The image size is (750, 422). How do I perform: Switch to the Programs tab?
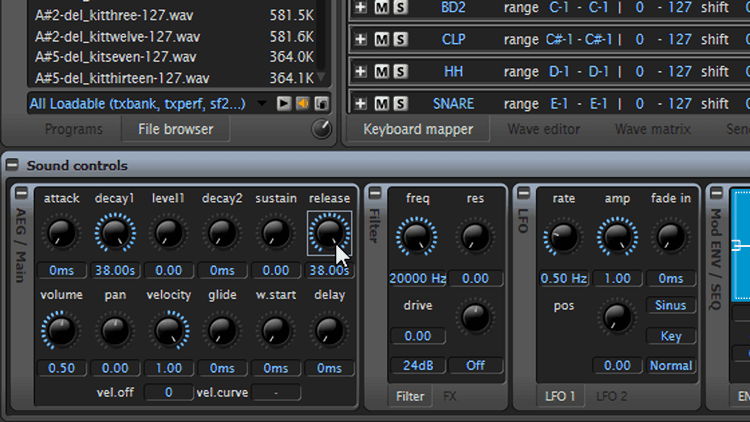click(x=74, y=129)
